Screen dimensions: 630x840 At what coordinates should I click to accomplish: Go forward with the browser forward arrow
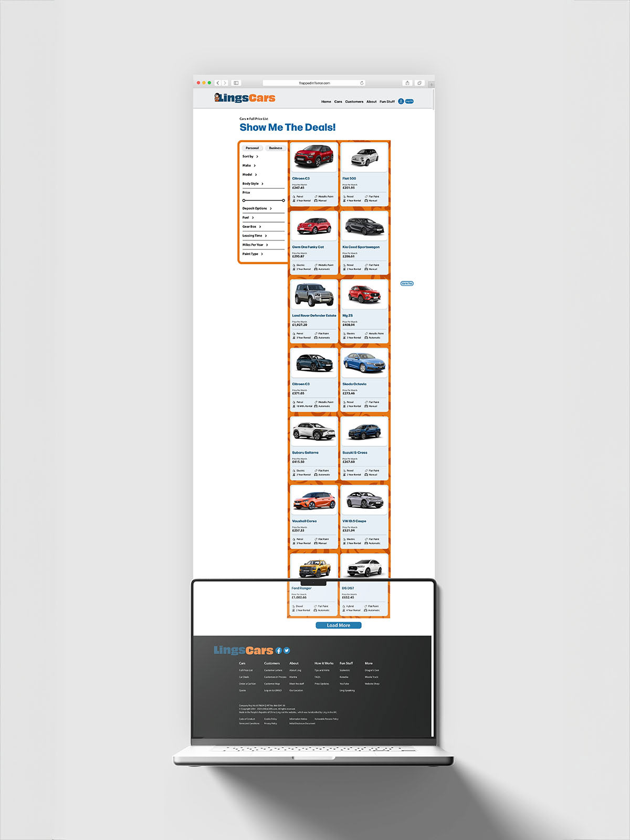(225, 83)
